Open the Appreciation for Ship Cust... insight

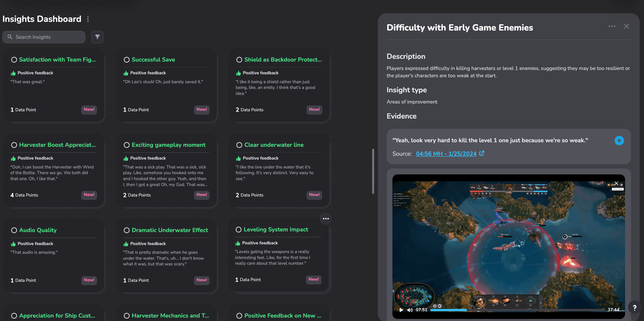click(57, 316)
